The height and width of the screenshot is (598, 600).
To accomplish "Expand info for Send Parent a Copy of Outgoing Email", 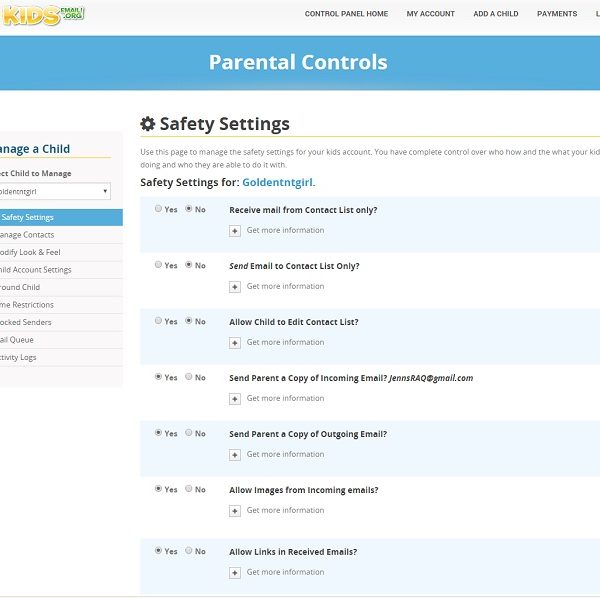I will point(235,455).
